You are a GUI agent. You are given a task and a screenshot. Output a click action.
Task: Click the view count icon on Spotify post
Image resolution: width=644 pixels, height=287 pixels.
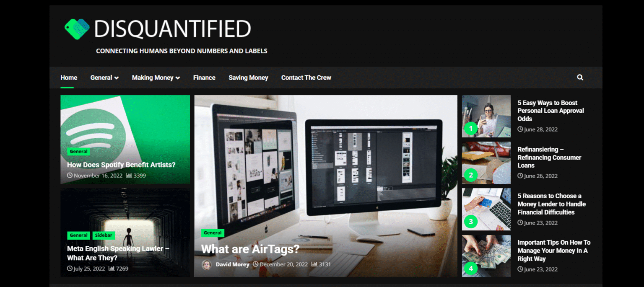pos(129,176)
